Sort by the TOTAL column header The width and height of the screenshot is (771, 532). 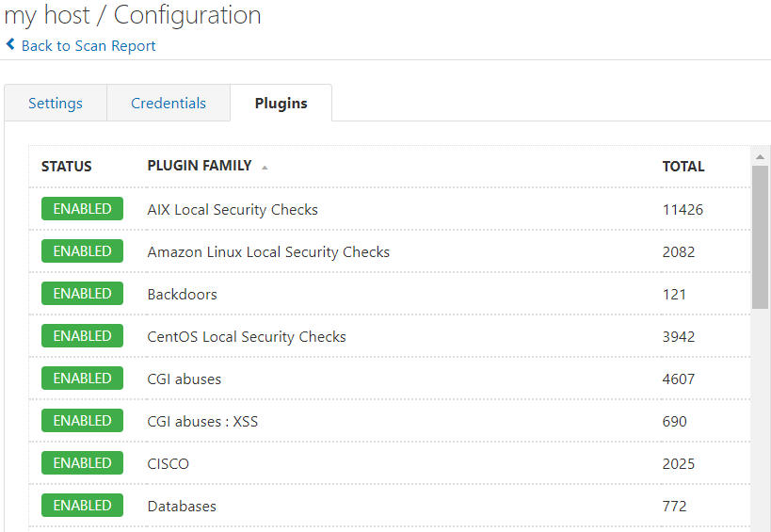(683, 167)
